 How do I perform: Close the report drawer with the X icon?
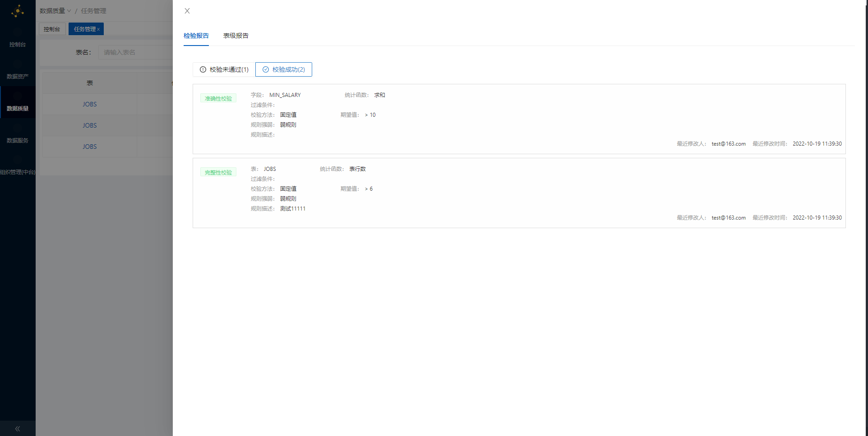tap(187, 11)
